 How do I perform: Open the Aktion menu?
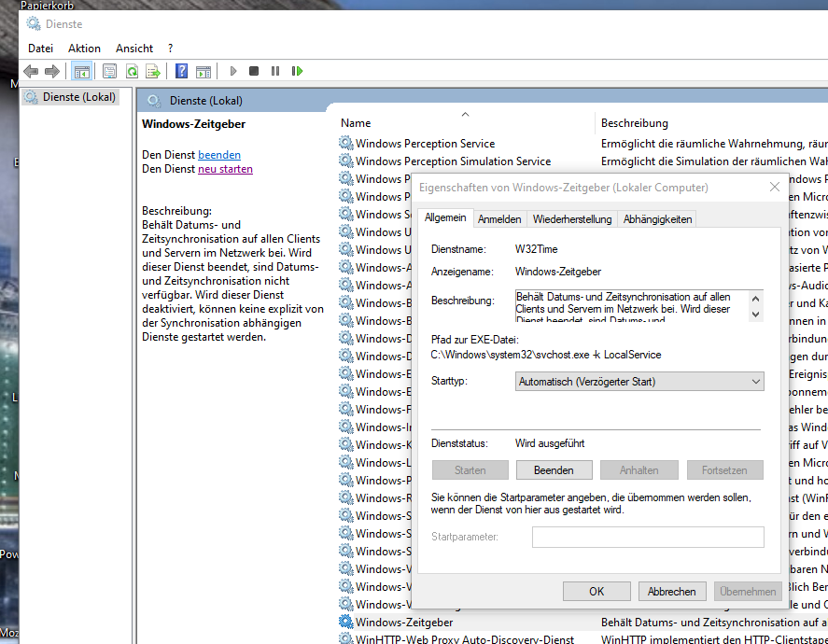[x=84, y=48]
